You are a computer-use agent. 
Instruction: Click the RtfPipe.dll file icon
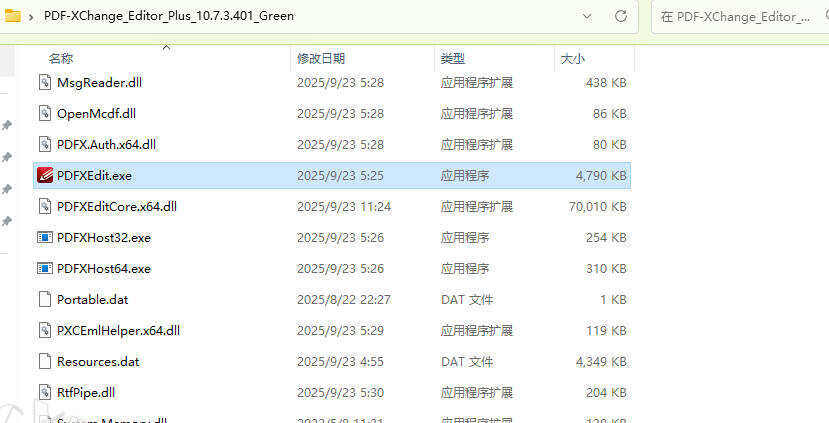tap(44, 392)
